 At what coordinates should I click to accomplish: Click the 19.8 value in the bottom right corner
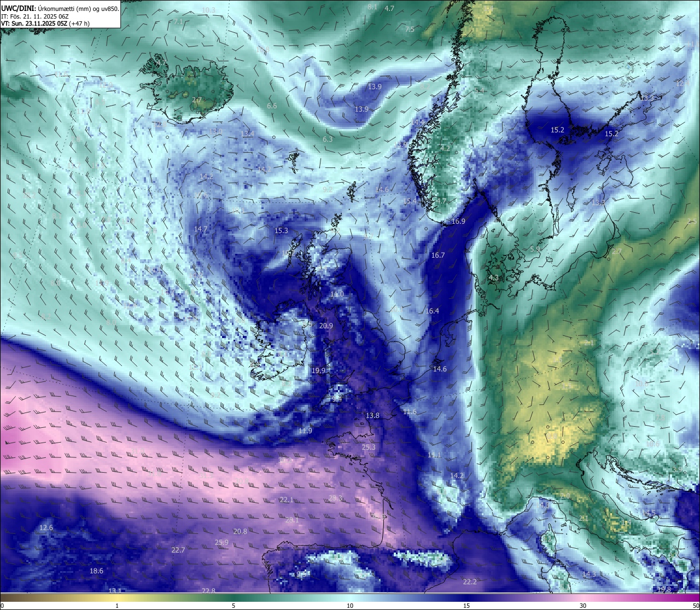pos(664,589)
